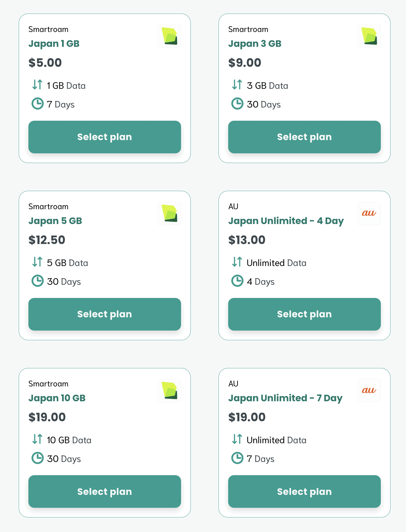The height and width of the screenshot is (532, 406).
Task: Click the clock icon next to 4 Days
Action: pyautogui.click(x=237, y=281)
